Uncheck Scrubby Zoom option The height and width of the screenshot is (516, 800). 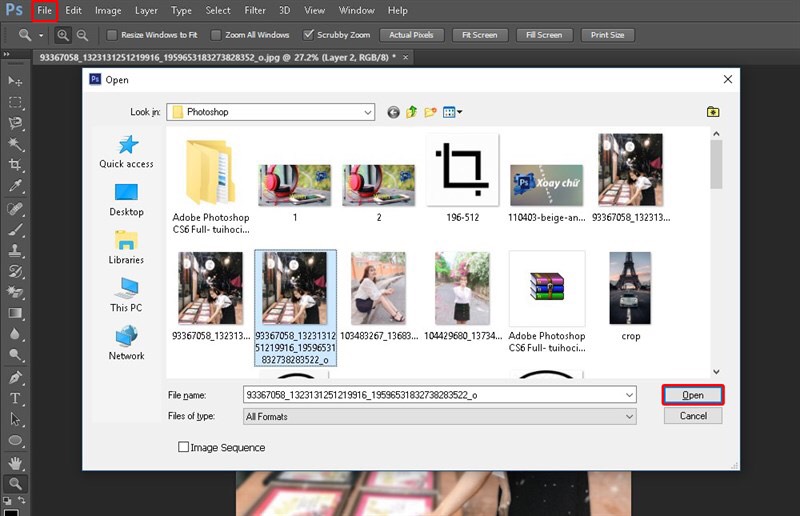click(308, 35)
